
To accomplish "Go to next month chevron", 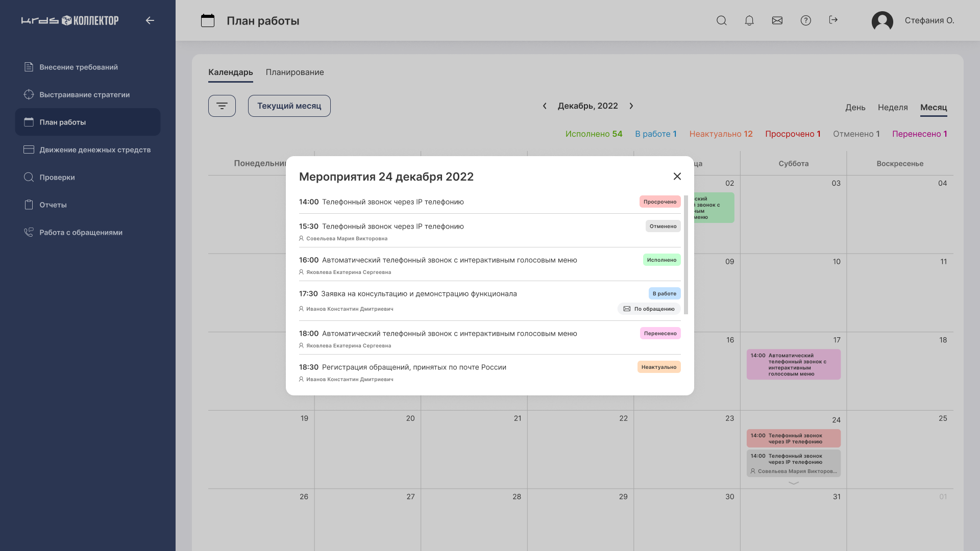I will [631, 106].
